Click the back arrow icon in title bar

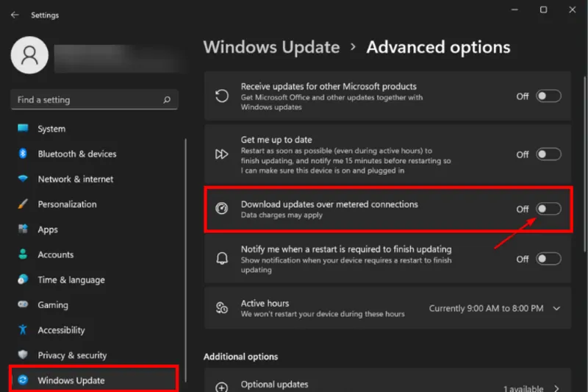[16, 15]
